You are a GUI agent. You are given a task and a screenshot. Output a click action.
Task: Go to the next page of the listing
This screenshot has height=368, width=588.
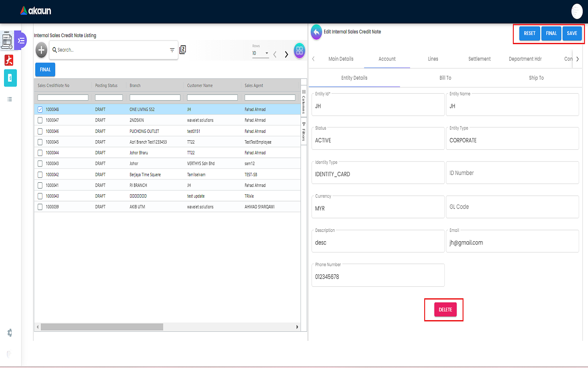tap(286, 54)
